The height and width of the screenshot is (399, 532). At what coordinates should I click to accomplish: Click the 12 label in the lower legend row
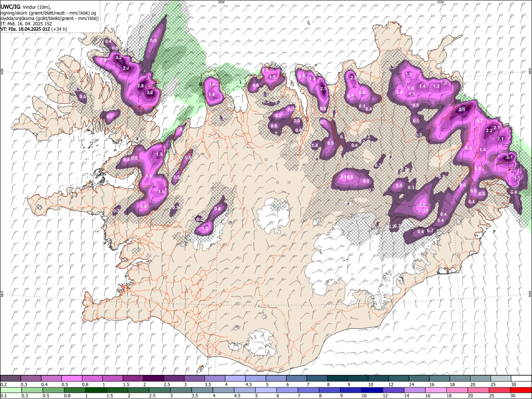[x=384, y=396]
